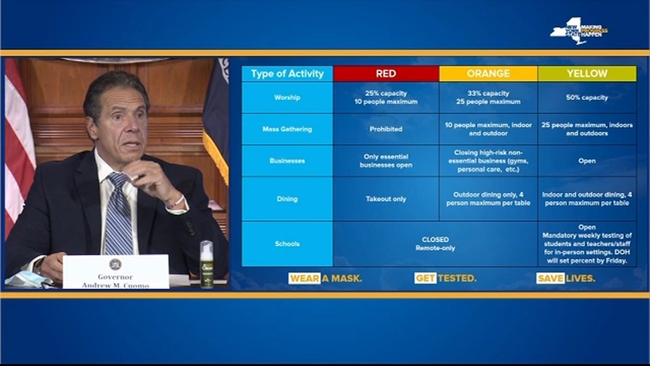This screenshot has width=650, height=366.
Task: Click the Prohibited mass gathering cell
Action: (x=386, y=129)
